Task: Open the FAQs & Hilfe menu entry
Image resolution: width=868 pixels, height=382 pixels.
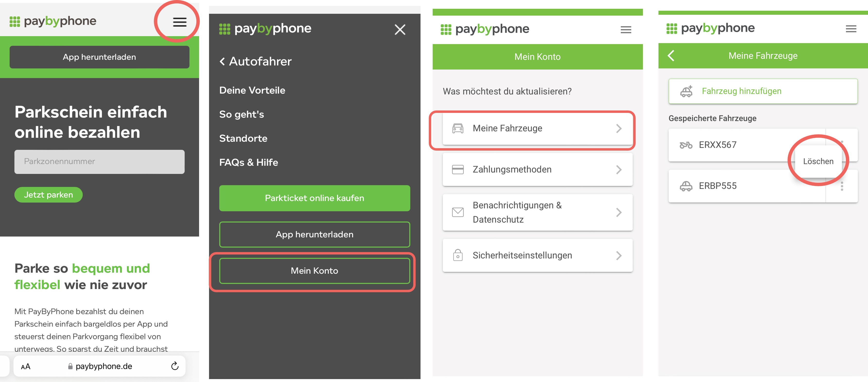Action: 249,163
